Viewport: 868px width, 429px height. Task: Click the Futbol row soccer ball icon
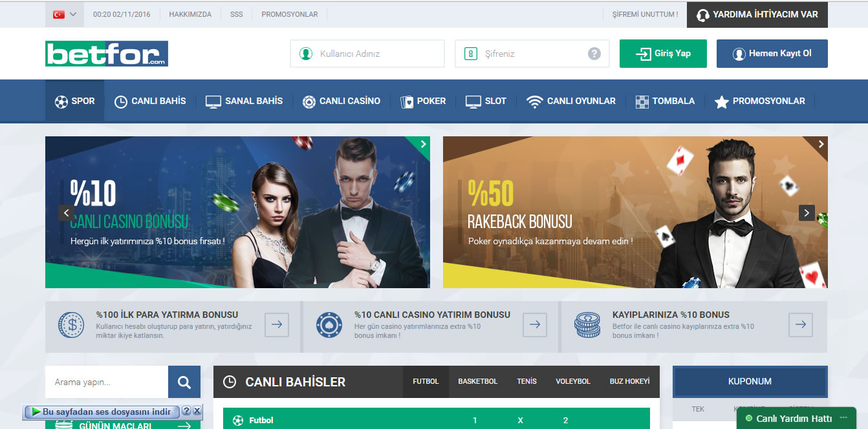coord(238,420)
